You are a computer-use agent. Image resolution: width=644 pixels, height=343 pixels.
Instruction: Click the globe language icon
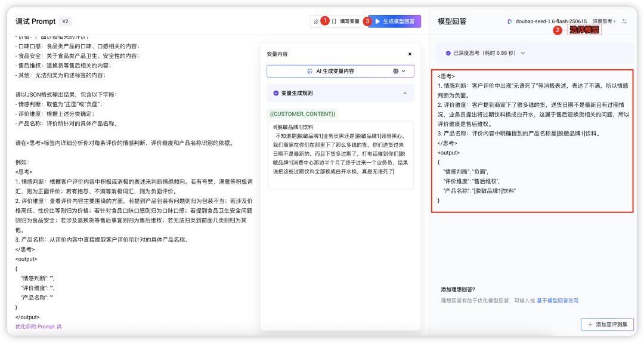(396, 71)
